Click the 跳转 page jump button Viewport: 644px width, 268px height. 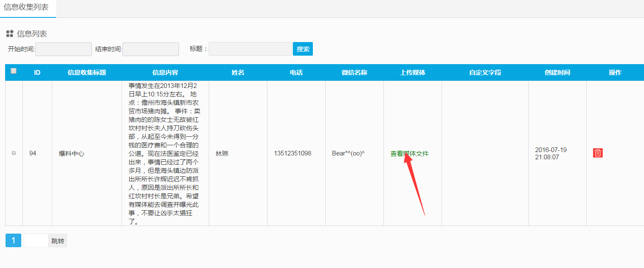(57, 241)
